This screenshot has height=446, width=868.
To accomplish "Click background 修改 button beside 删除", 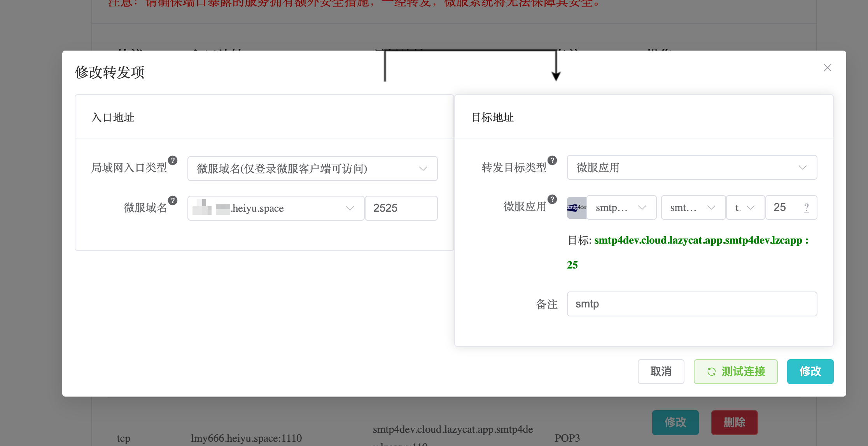I will [675, 422].
